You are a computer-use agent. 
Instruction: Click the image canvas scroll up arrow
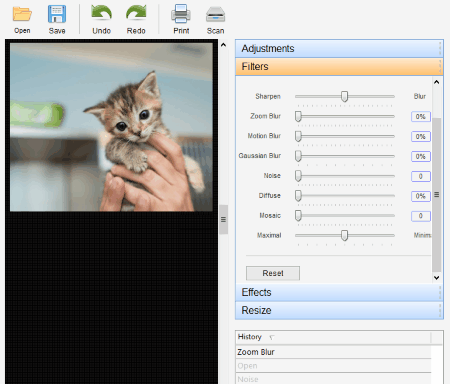click(224, 45)
